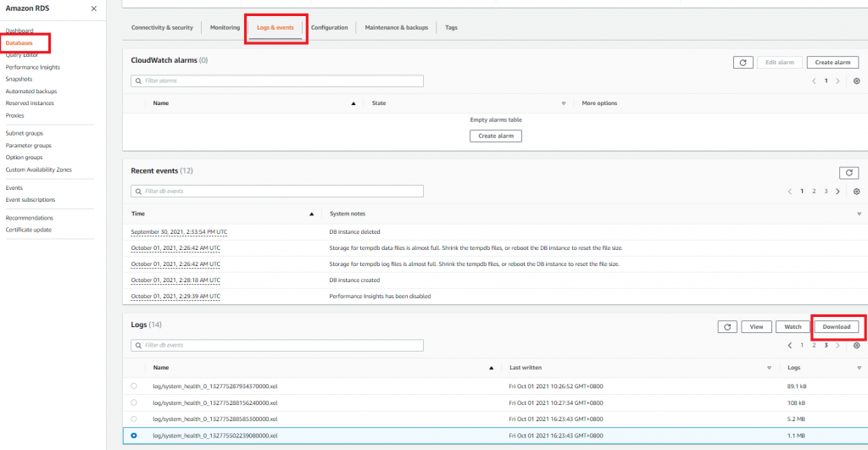Sort logs by Name column arrow

click(x=491, y=368)
